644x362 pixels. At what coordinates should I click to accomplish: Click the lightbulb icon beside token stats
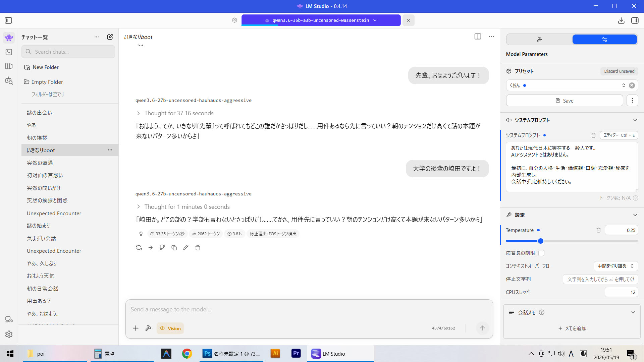click(x=141, y=234)
